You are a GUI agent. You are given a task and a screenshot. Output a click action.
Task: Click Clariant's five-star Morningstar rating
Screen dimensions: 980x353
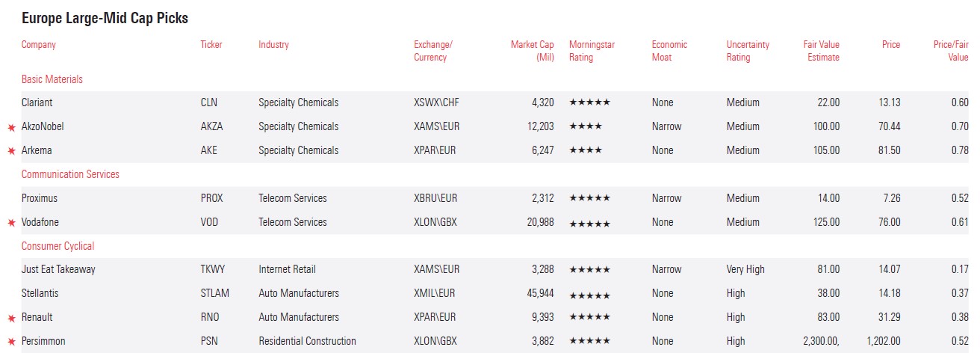(x=589, y=102)
